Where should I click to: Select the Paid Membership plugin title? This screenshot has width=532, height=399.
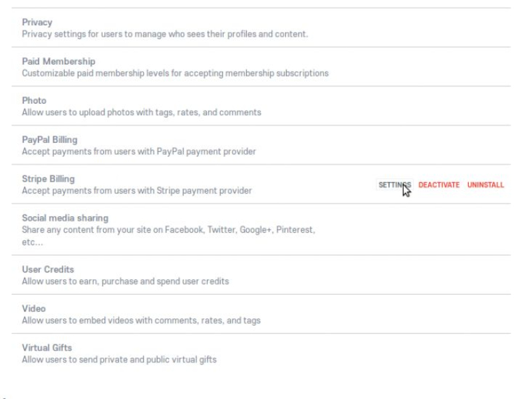pos(59,62)
